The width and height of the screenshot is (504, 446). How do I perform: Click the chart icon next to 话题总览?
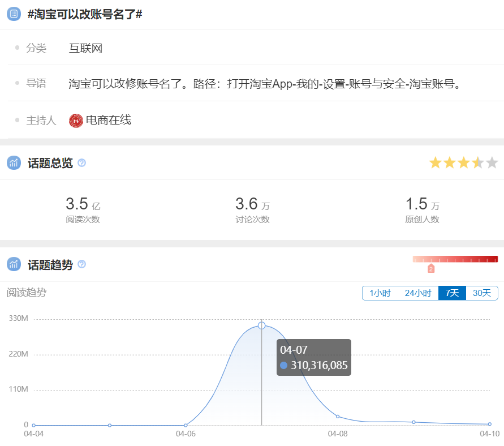[14, 163]
